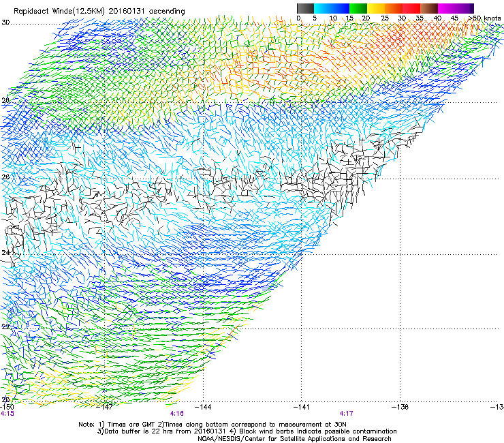
Task: Click the longitude label '-150'
Action: pos(7,407)
